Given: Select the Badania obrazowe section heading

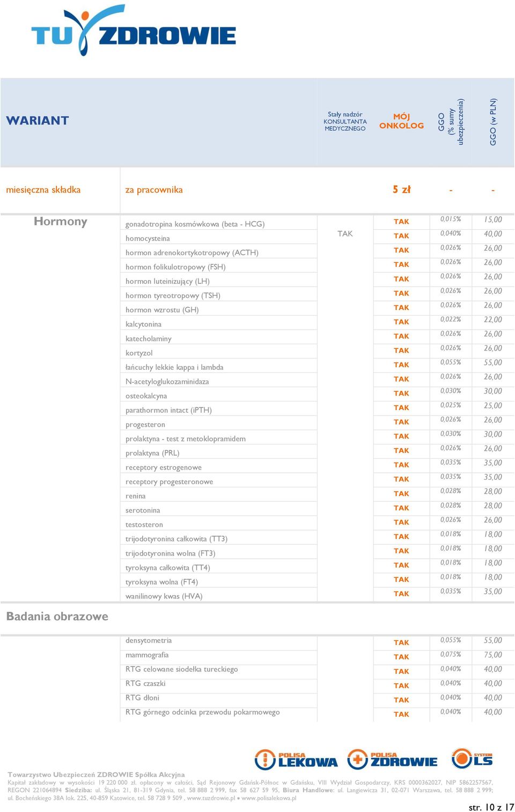Looking at the screenshot, I should [57, 616].
